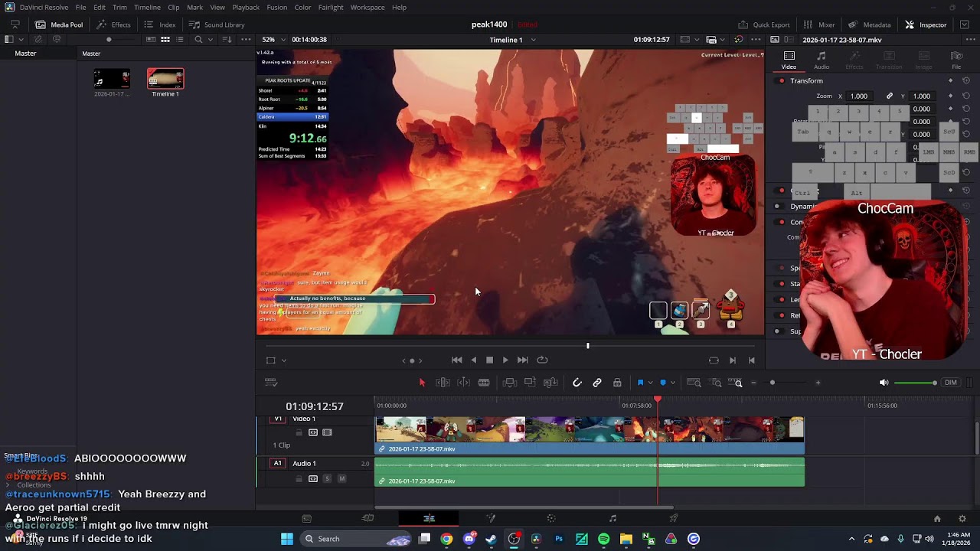Switch media pool to thumbnail view
The width and height of the screenshot is (980, 551).
pyautogui.click(x=165, y=39)
